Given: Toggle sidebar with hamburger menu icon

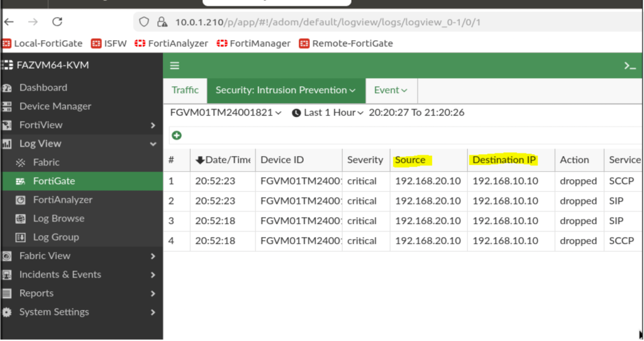Looking at the screenshot, I should tap(175, 65).
